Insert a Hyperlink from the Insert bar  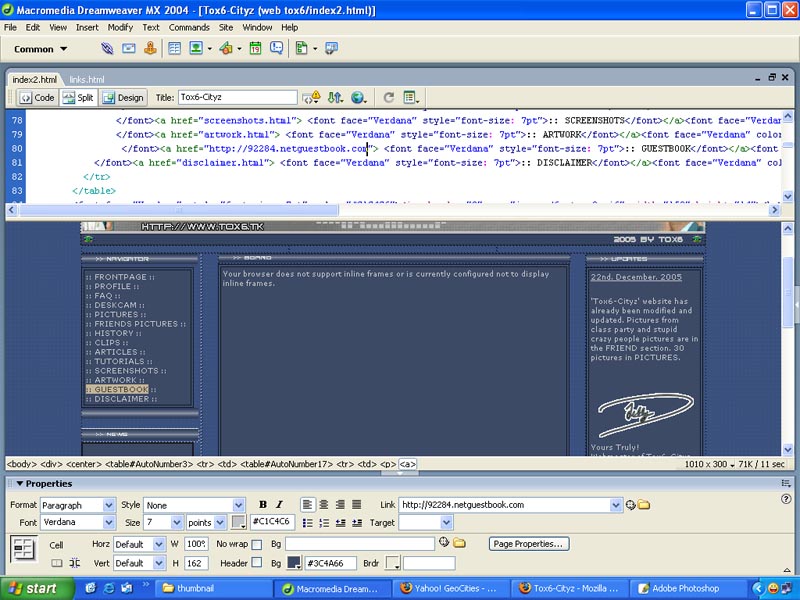pos(107,48)
